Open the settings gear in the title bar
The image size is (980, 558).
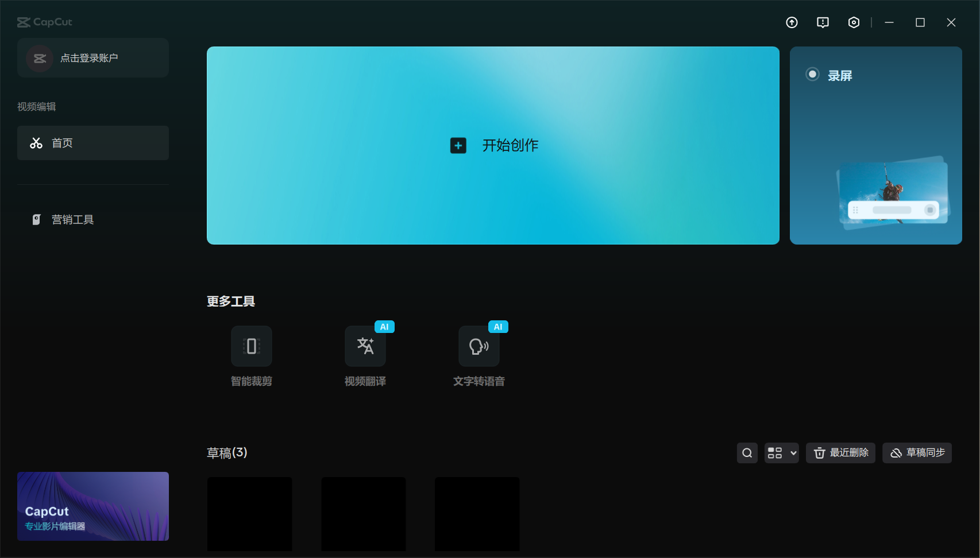(x=853, y=22)
